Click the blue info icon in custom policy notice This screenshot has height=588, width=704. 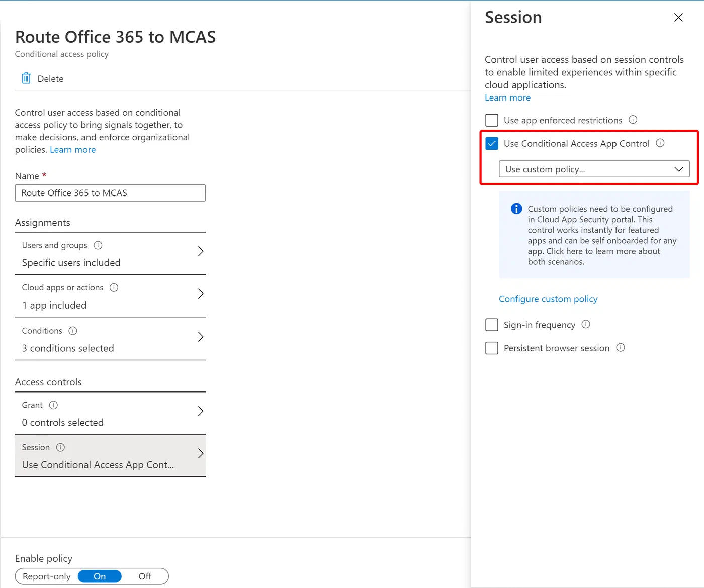coord(516,209)
